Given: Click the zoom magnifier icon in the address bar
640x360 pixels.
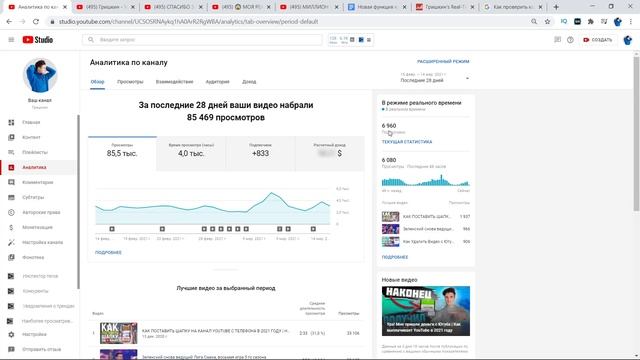Looking at the screenshot, I should 534,22.
